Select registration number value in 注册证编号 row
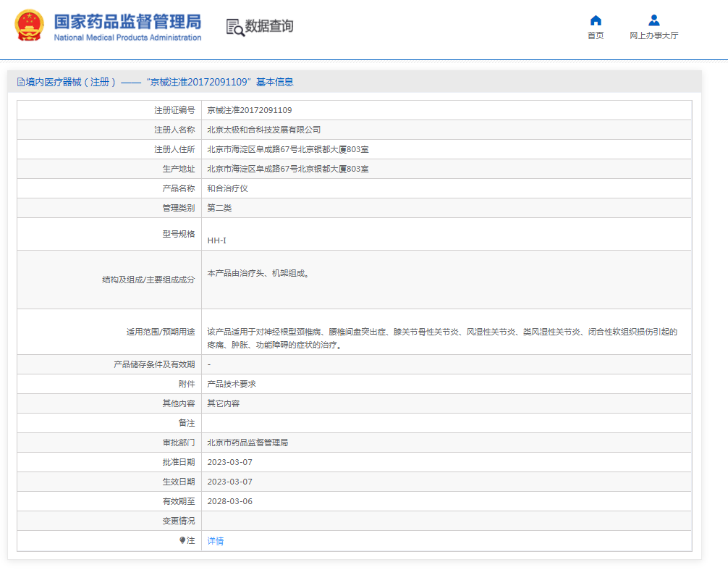This screenshot has width=728, height=570. click(249, 110)
